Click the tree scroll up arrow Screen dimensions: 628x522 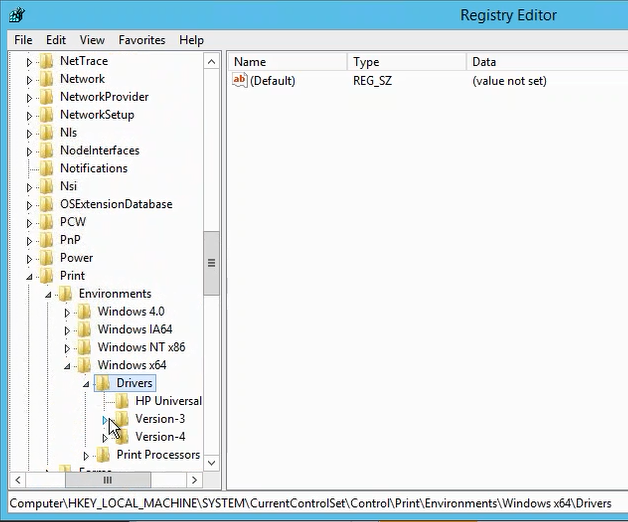(211, 62)
